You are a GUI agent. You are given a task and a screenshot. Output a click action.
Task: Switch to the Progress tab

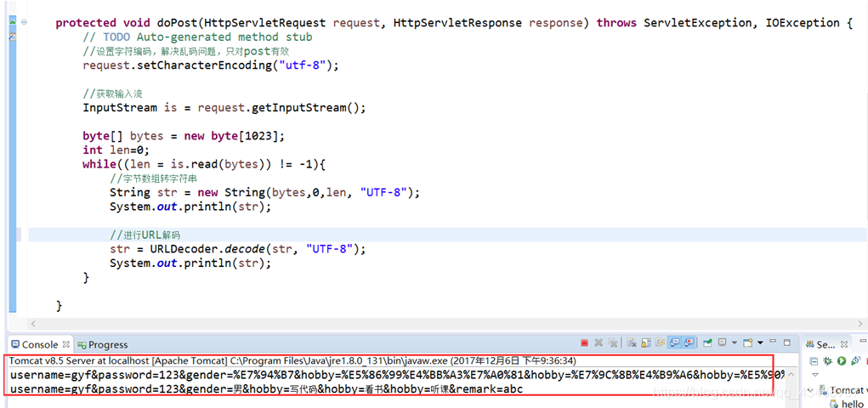tap(102, 345)
